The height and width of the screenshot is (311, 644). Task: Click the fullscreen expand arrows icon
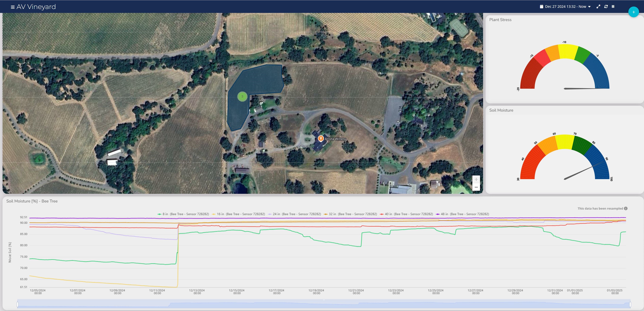[598, 7]
